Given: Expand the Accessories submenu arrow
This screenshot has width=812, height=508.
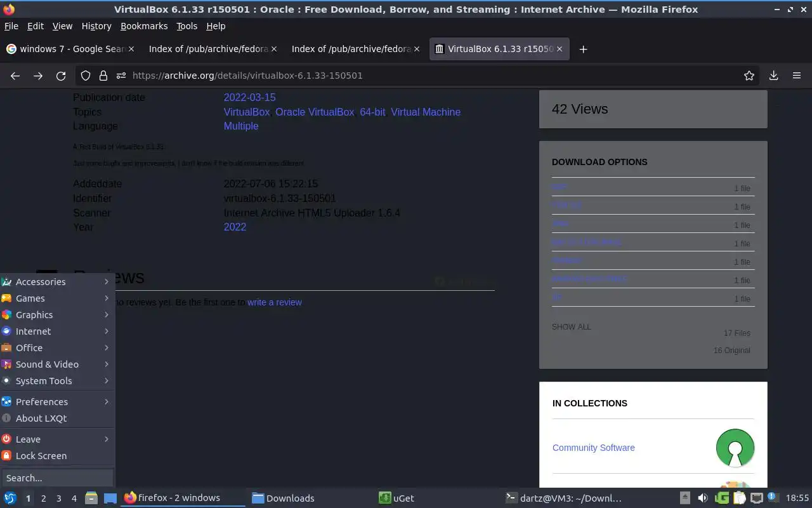Looking at the screenshot, I should (x=107, y=281).
